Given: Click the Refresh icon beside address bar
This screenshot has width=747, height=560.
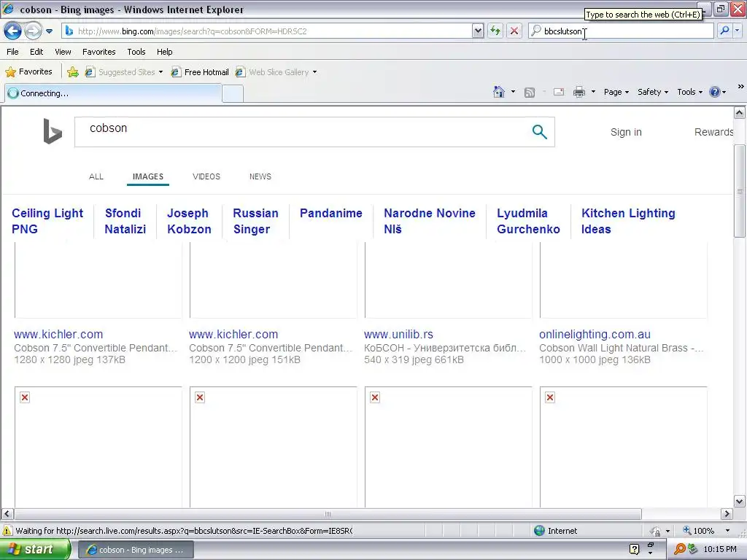Looking at the screenshot, I should [x=495, y=31].
